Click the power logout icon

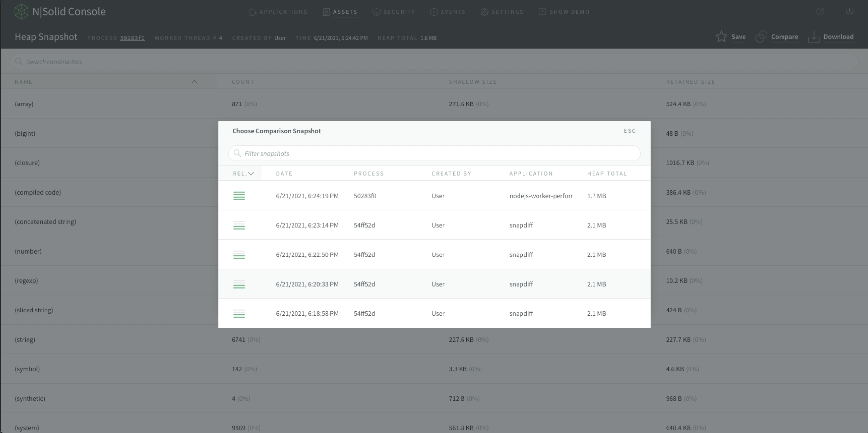point(849,11)
